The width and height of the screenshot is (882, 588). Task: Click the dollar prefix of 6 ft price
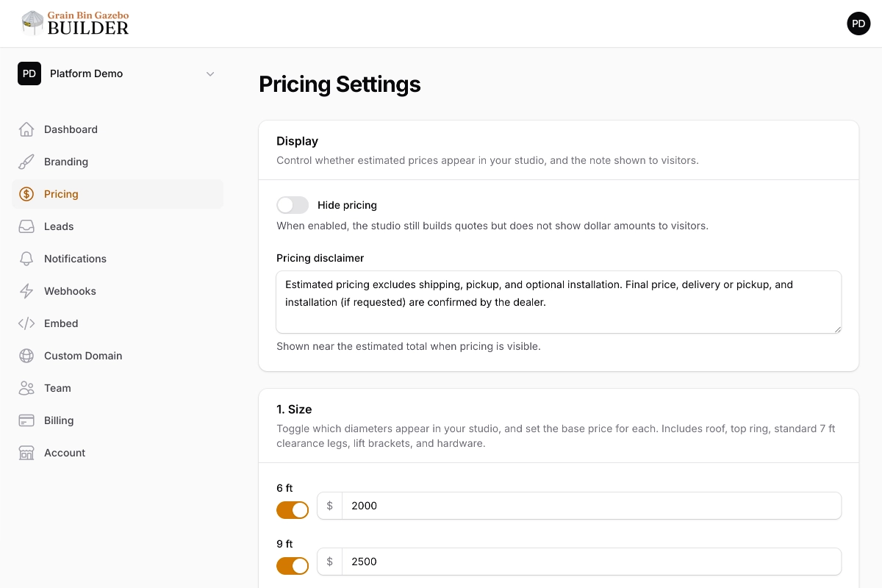click(330, 506)
